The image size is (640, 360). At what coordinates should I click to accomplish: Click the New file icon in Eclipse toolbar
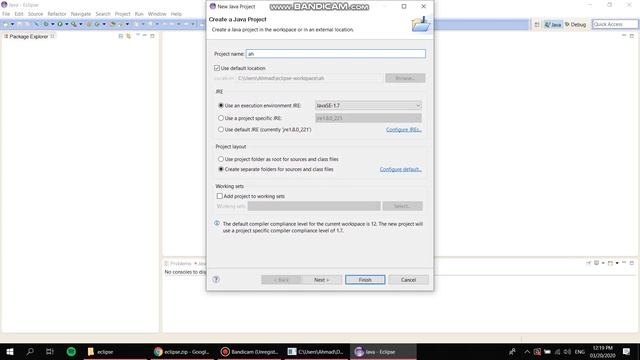[6, 24]
